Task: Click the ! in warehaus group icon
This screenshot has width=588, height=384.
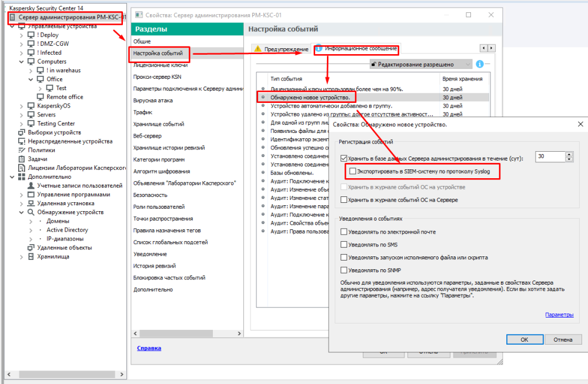Action: (x=41, y=70)
